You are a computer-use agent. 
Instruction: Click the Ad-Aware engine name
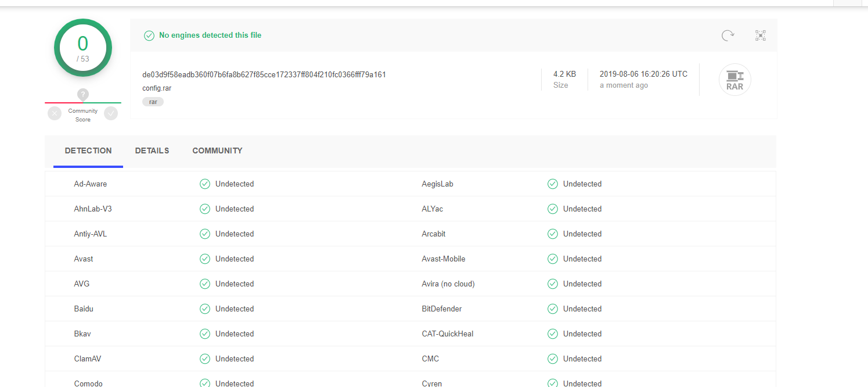coord(91,184)
